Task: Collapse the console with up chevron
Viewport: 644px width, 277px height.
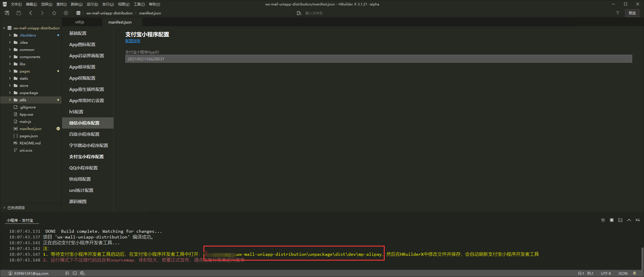Action: [629, 220]
